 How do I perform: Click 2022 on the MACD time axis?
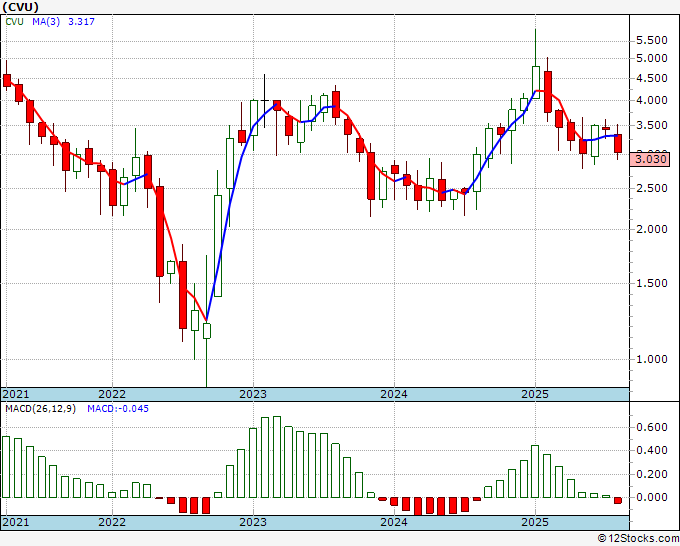click(x=112, y=522)
